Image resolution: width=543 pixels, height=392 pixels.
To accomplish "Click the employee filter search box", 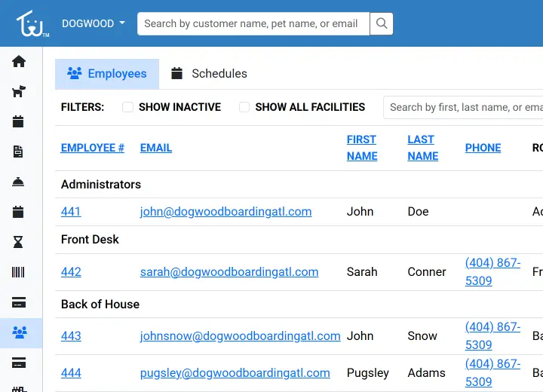I will coord(464,107).
